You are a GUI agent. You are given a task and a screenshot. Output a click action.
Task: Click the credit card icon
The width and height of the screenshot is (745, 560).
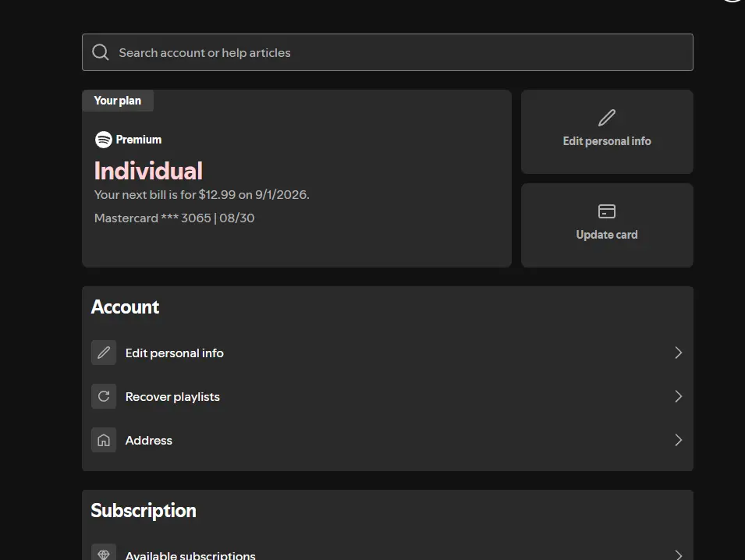point(607,211)
